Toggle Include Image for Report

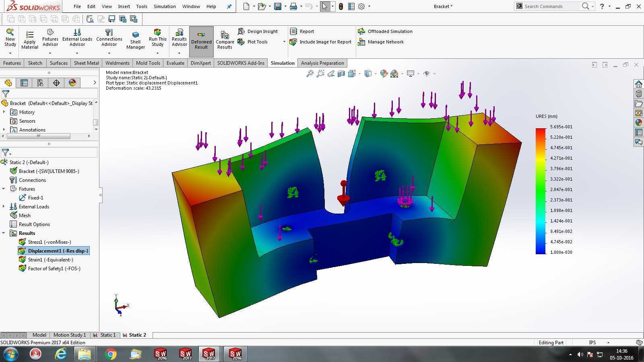321,42
